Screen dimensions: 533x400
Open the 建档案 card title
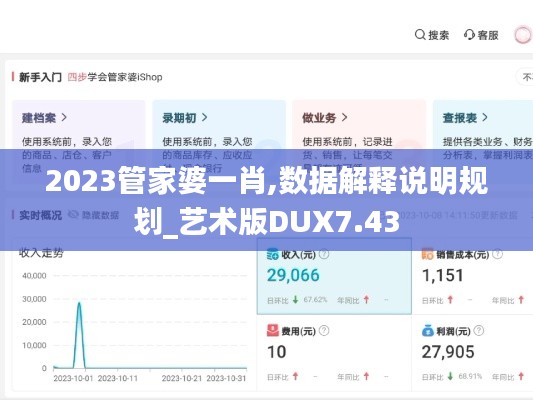(x=39, y=118)
